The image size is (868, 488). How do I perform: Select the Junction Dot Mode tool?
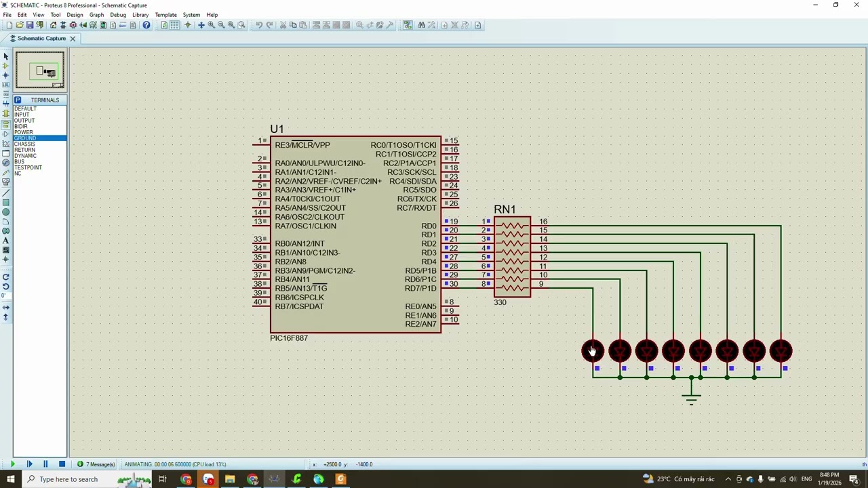coord(6,75)
